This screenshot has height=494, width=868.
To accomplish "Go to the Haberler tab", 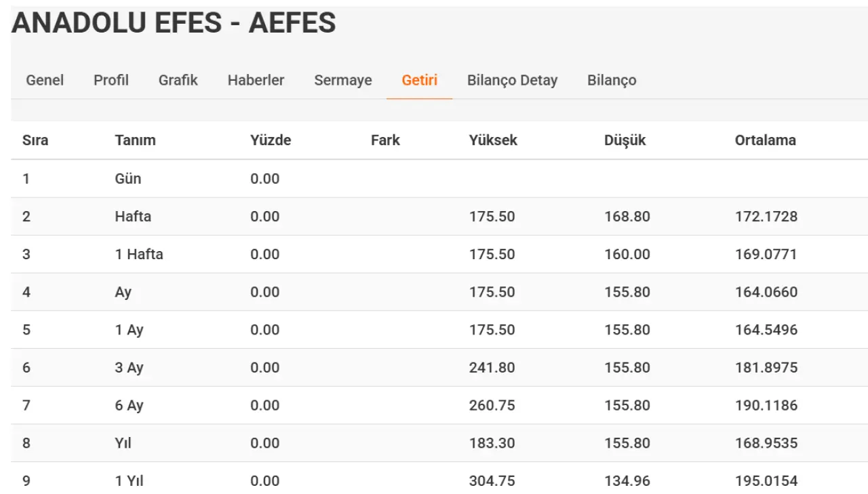I will (256, 80).
